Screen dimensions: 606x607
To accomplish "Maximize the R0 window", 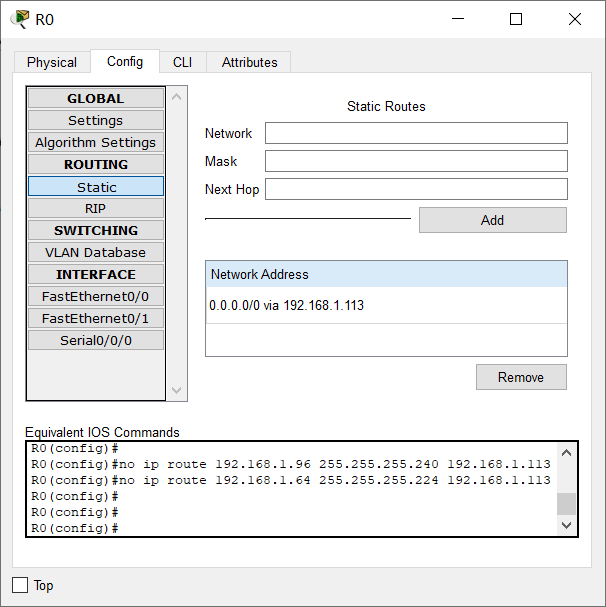I will click(x=516, y=19).
